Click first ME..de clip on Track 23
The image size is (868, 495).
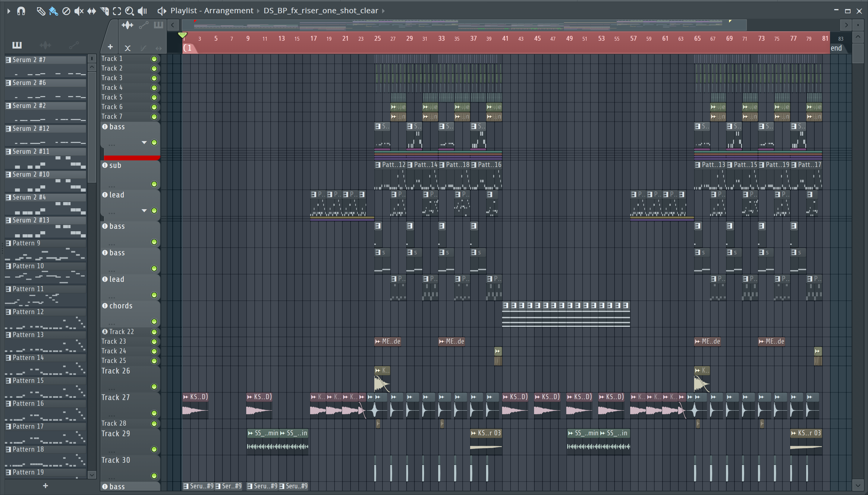click(x=388, y=341)
